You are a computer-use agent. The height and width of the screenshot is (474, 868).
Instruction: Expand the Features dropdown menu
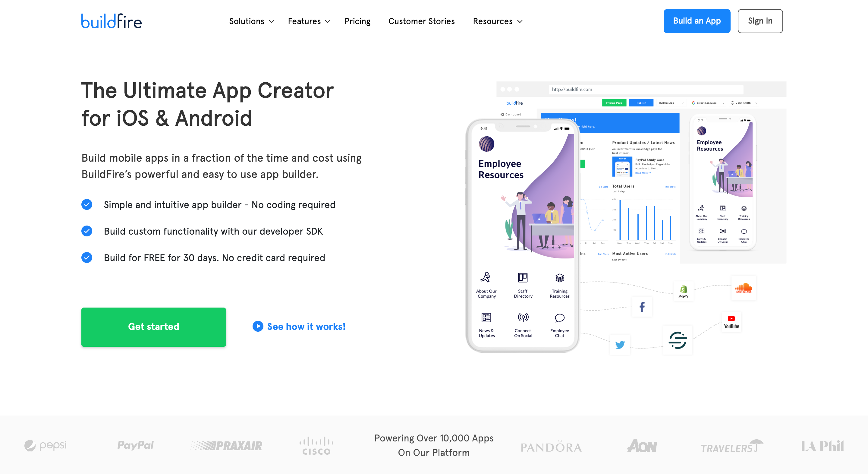pyautogui.click(x=309, y=21)
